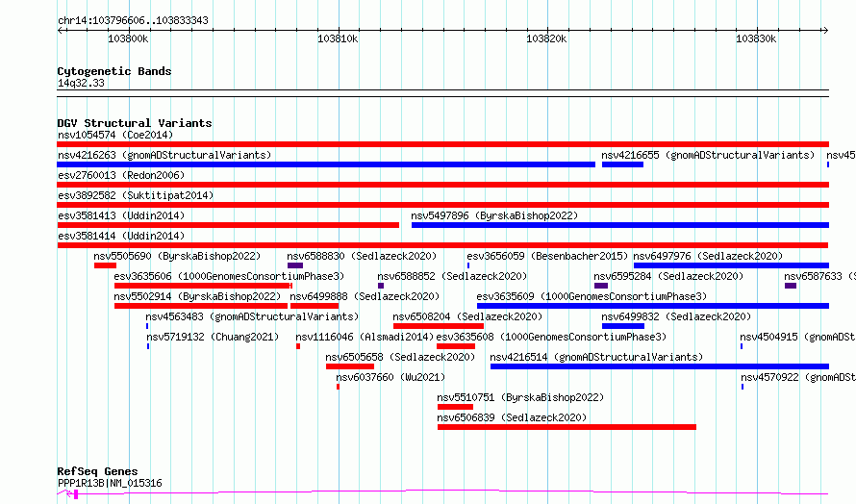
Task: Click the Cytogenetic Bands track title
Action: point(114,71)
